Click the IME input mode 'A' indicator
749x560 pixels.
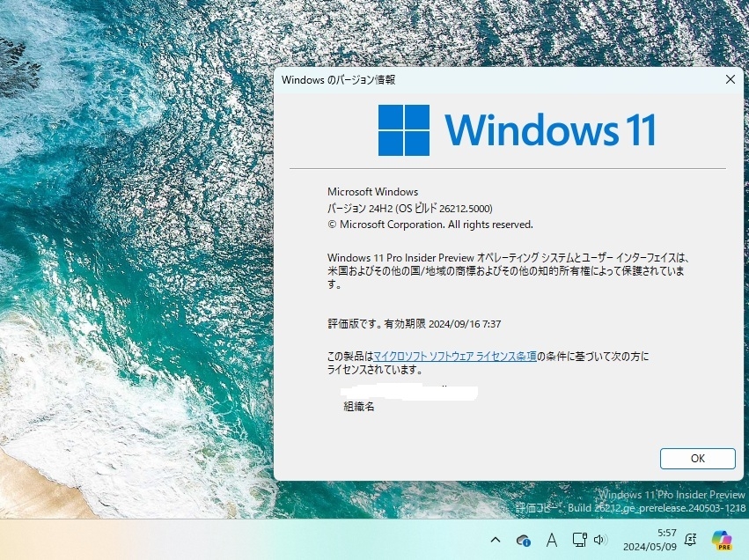point(551,541)
